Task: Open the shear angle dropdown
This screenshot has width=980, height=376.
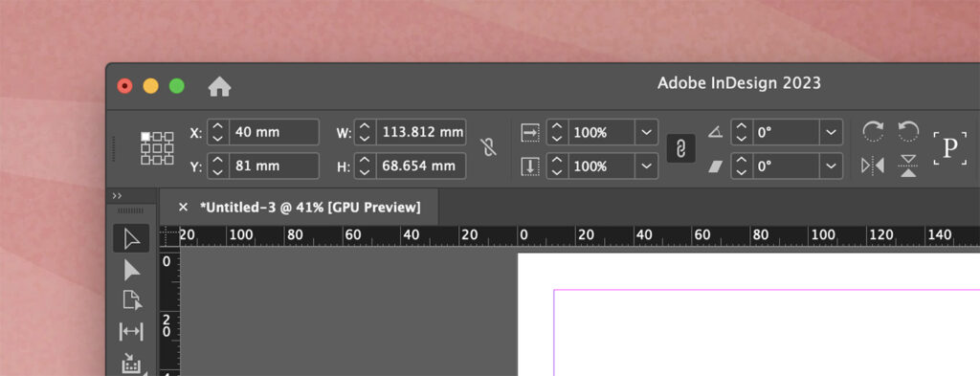Action: [x=831, y=166]
